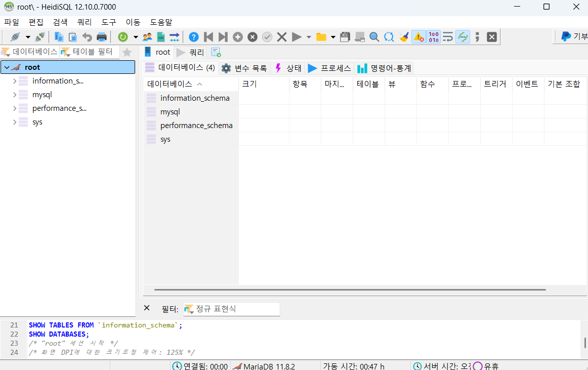Select performance_schema row in database list
The width and height of the screenshot is (588, 370).
191,126
